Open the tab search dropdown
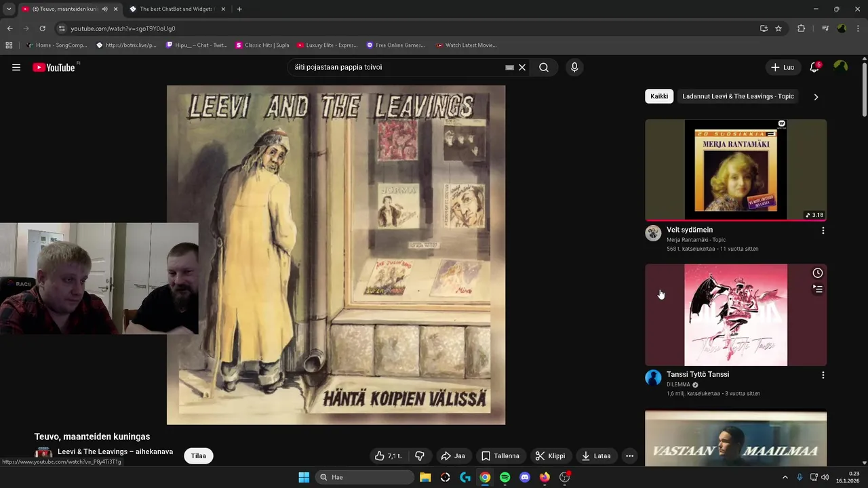The width and height of the screenshot is (868, 488). 9,9
